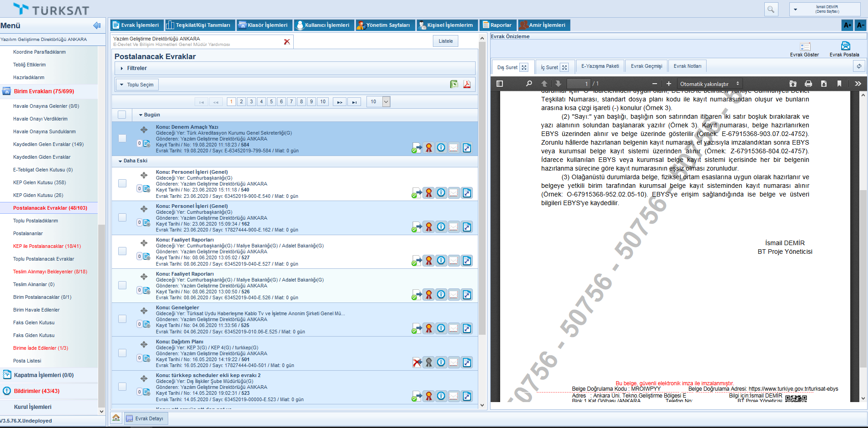Go to page 5 of results
This screenshot has height=428, width=868.
pos(271,102)
